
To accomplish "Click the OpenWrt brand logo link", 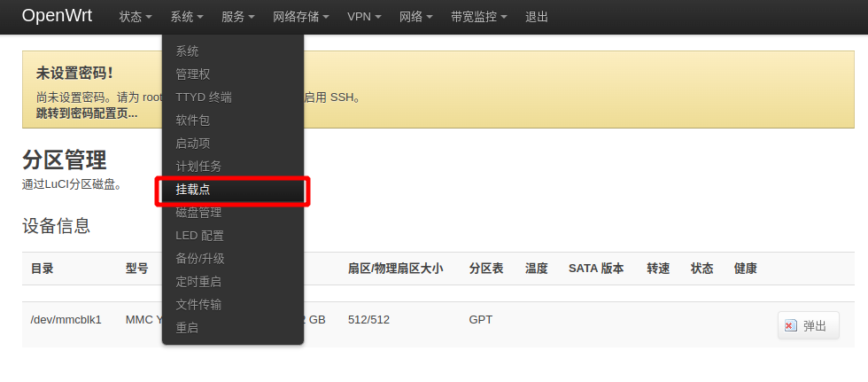I will coord(57,15).
